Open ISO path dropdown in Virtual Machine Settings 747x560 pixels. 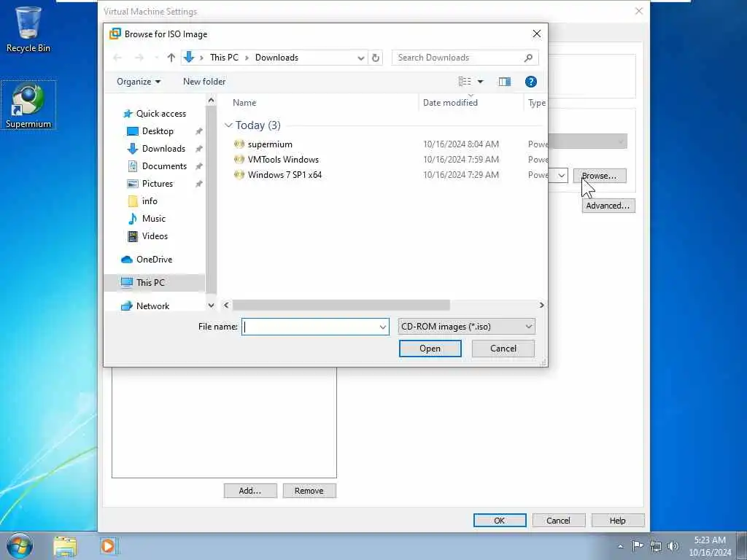[561, 176]
